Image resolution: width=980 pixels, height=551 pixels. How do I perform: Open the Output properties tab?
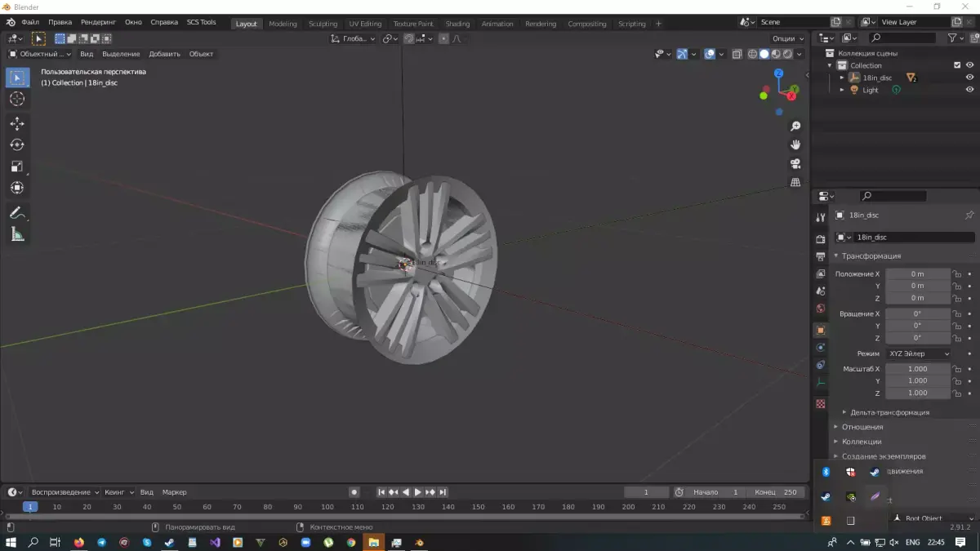(821, 256)
